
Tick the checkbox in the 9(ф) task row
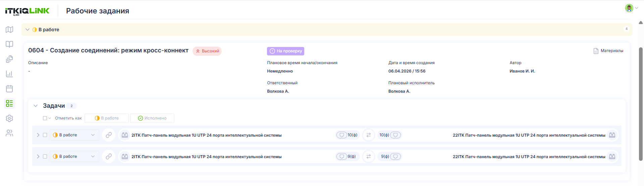point(45,156)
